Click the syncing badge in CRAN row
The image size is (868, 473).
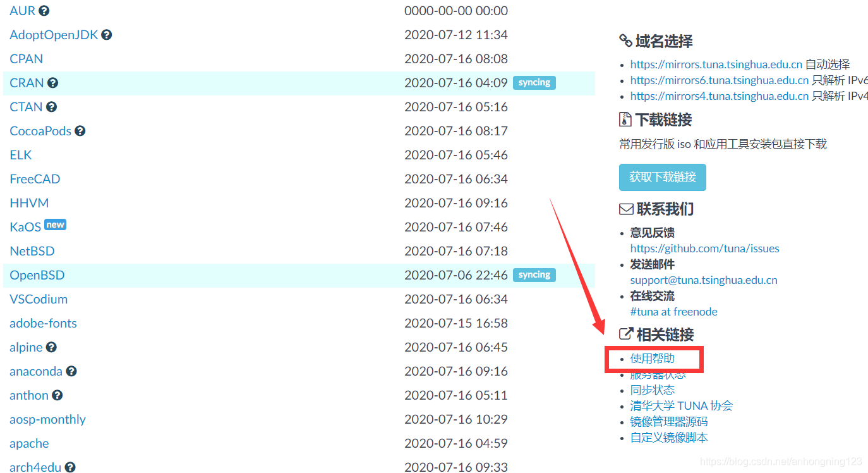[534, 83]
